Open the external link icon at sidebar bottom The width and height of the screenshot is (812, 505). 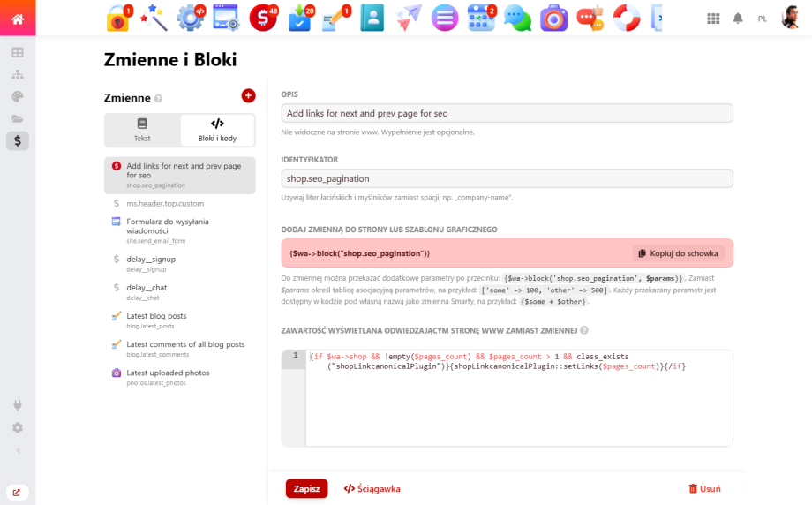click(x=17, y=493)
